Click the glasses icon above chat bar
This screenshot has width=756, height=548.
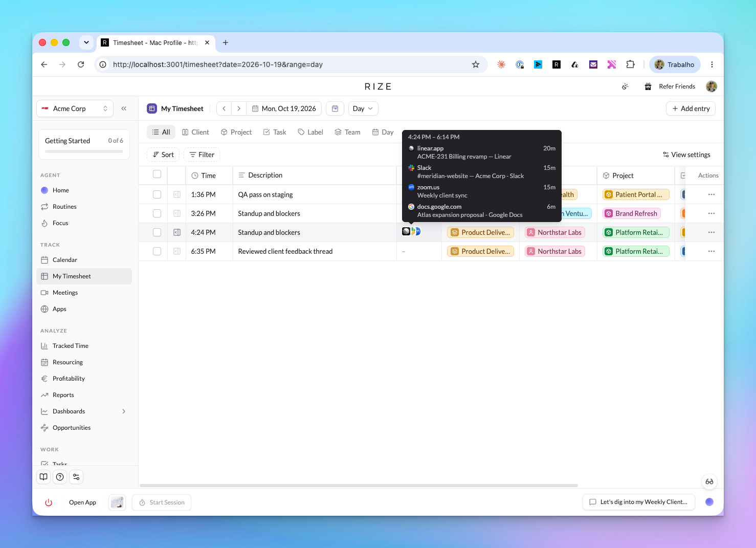pos(709,481)
